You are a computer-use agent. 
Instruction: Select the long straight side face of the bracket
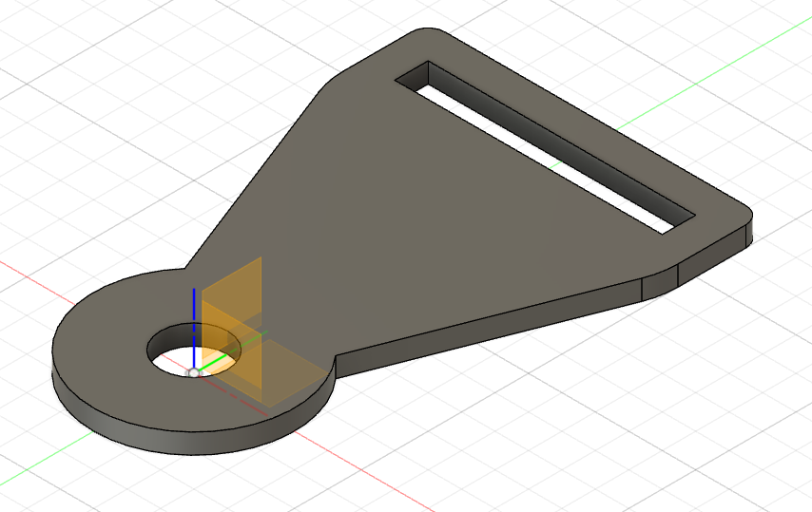click(487, 329)
